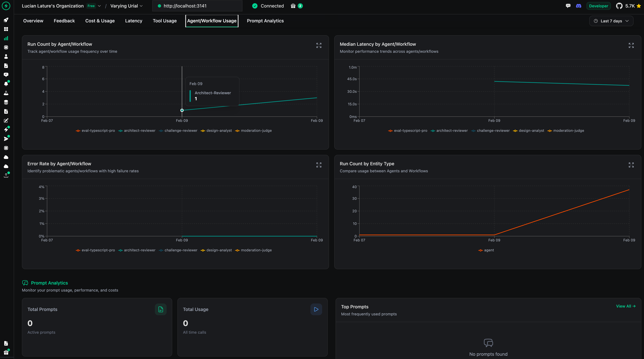Expand the Varying Urial project dropdown
The width and height of the screenshot is (644, 359).
coord(126,6)
